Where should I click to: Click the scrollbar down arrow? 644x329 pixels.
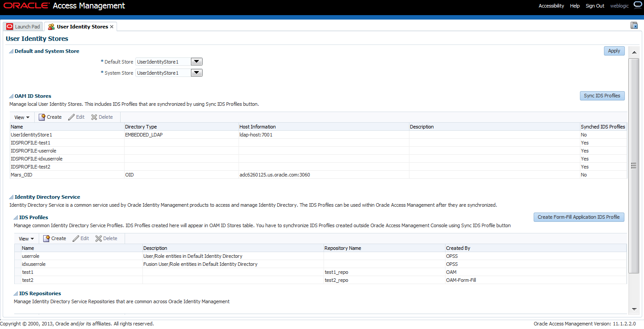634,309
